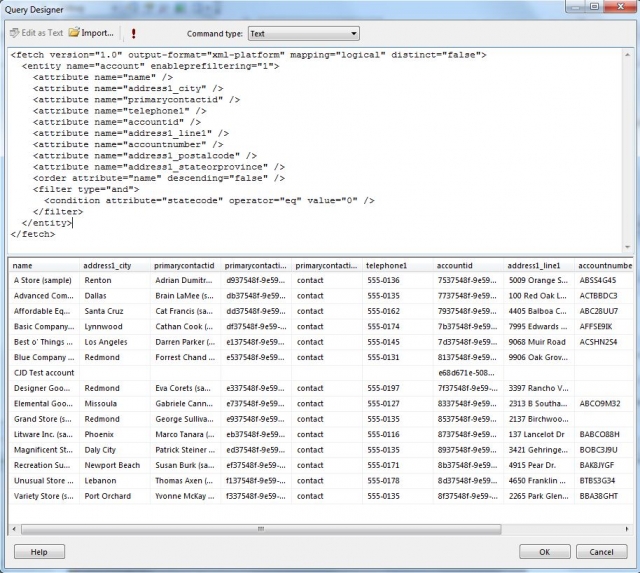Image resolution: width=640 pixels, height=573 pixels.
Task: Select the primarycontactid column header
Action: (185, 266)
